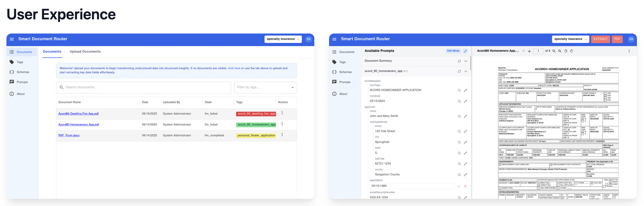The width and height of the screenshot is (644, 206).
Task: Rotate the PDF document clockwise
Action: pyautogui.click(x=572, y=51)
